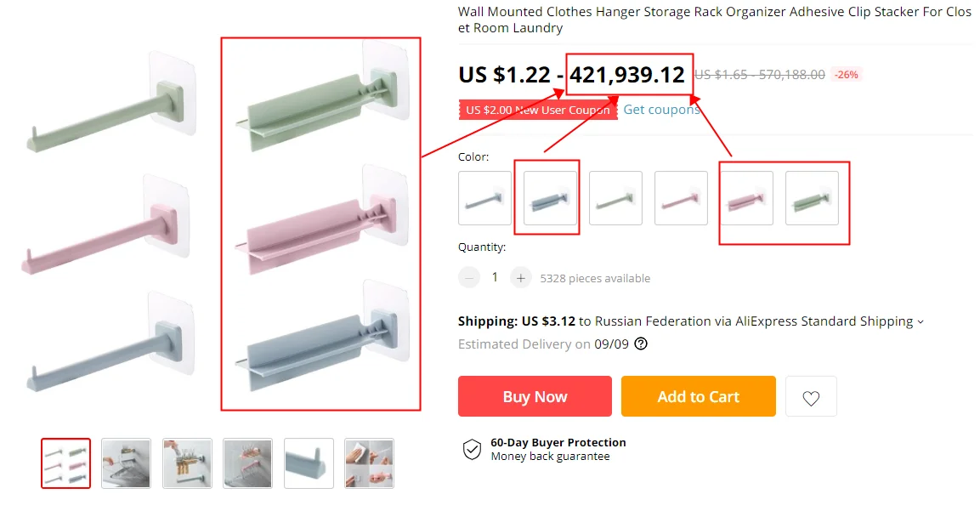
Task: Choose the thin pink hook color option
Action: coord(682,198)
